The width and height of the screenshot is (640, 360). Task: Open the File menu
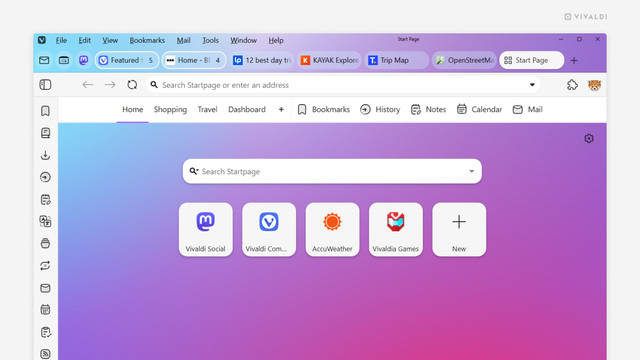click(61, 40)
